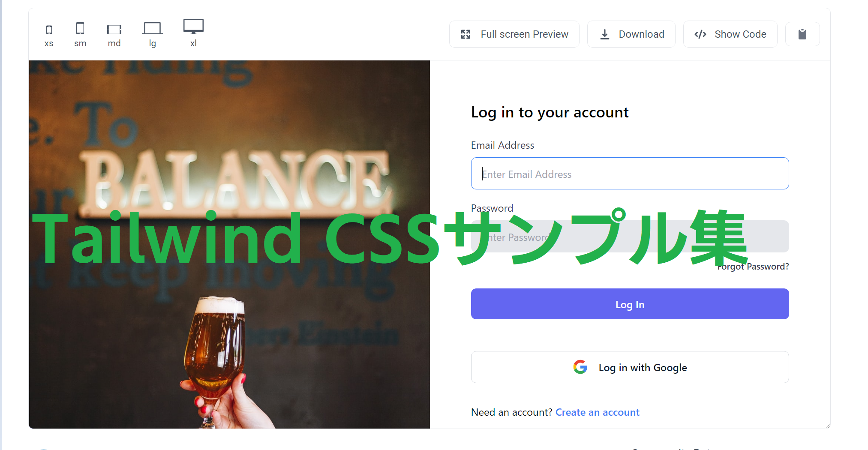The height and width of the screenshot is (450, 868).
Task: Click Log in with Google
Action: coord(630,367)
